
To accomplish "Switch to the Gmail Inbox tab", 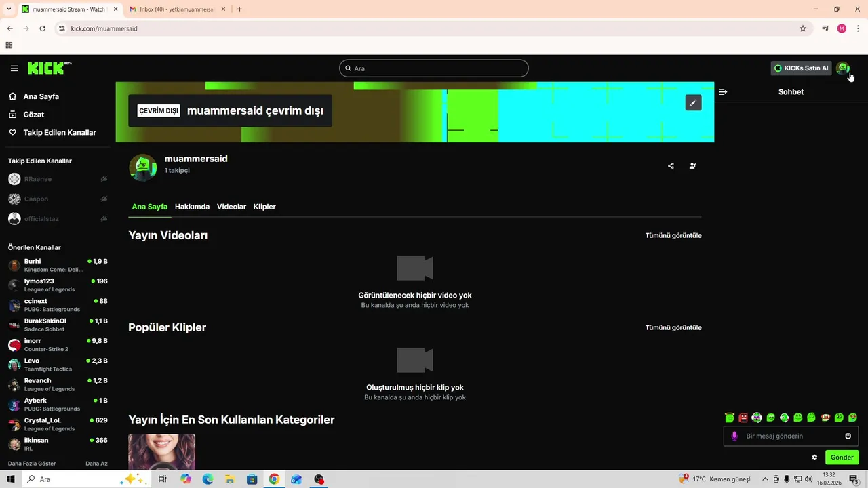I will tap(178, 9).
